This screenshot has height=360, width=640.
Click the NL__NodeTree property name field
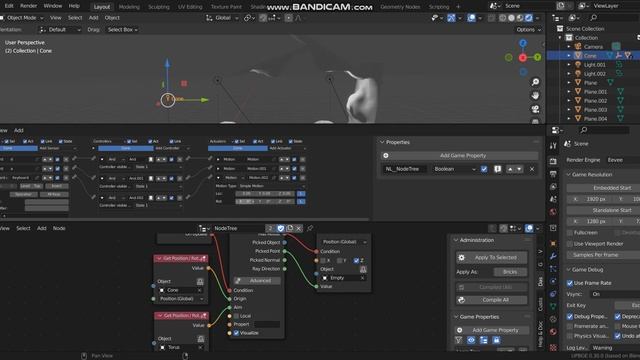[404, 169]
